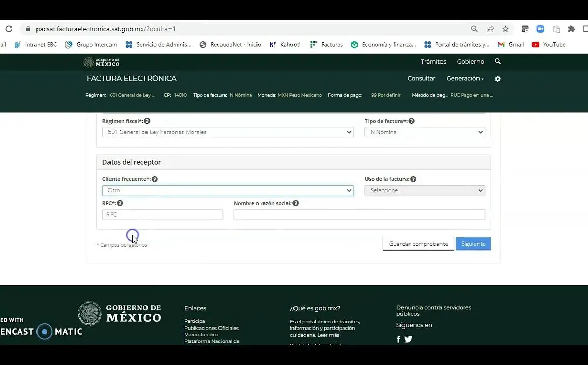Open the Twitter icon in footer
Viewport: 588px width, 365px height.
(408, 339)
